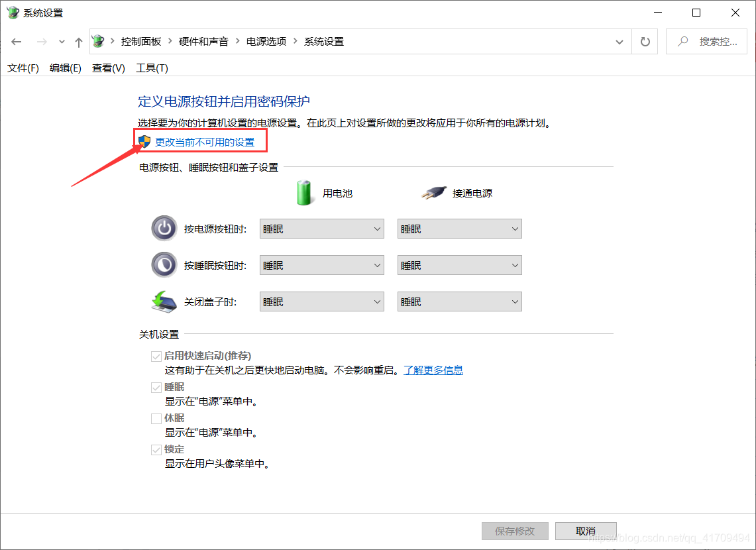
Task: Toggle the 锁定 checkbox
Action: pyautogui.click(x=156, y=450)
